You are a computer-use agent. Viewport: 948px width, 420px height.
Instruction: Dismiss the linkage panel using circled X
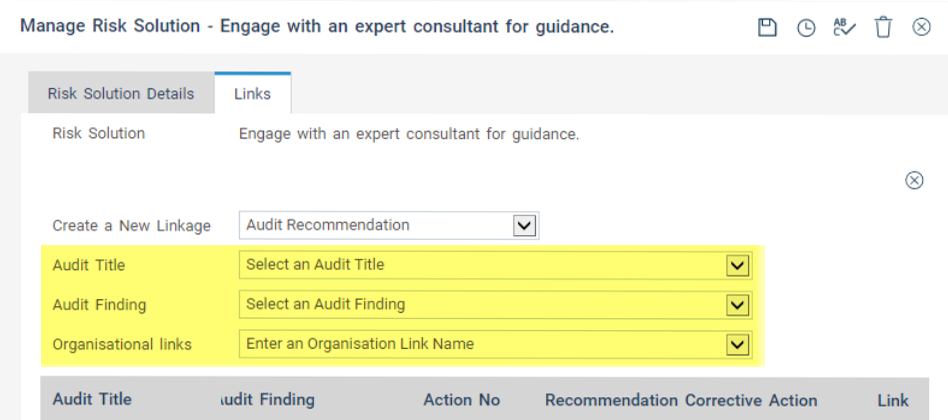tap(914, 180)
